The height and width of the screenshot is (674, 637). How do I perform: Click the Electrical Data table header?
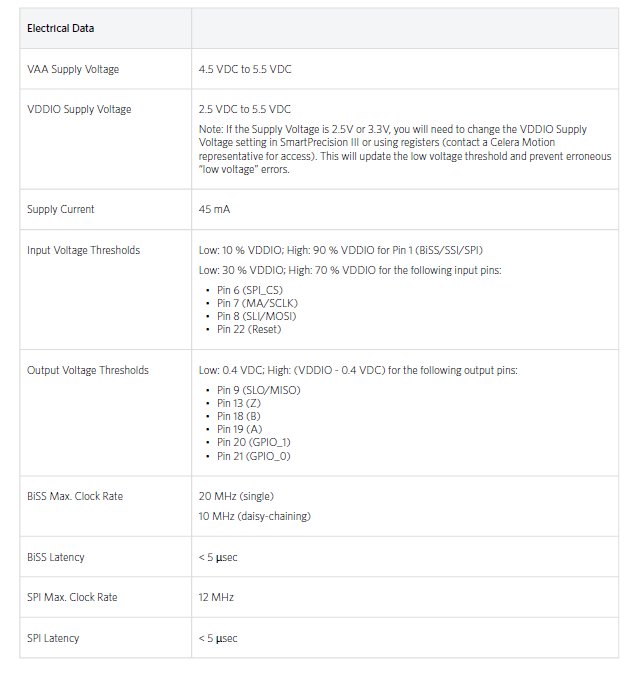point(61,28)
